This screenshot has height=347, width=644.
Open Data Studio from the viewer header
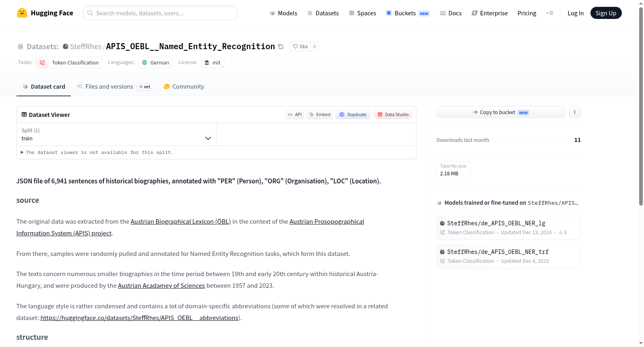click(393, 114)
